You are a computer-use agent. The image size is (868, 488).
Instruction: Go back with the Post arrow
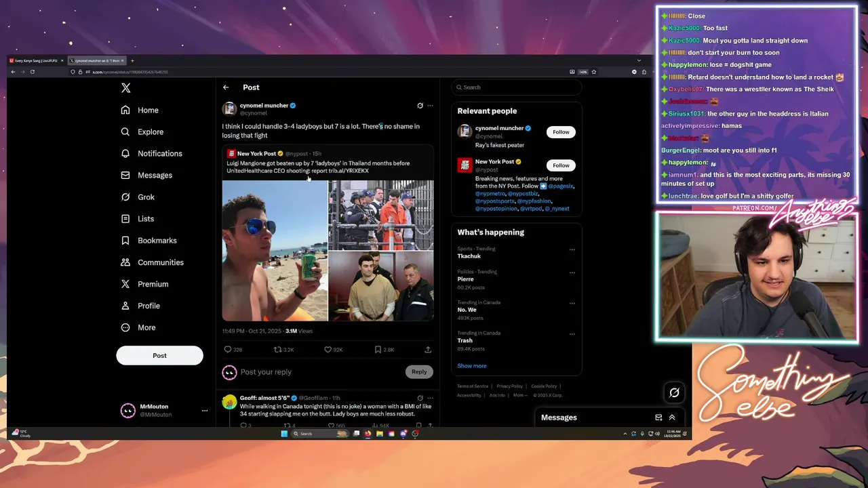click(x=226, y=87)
